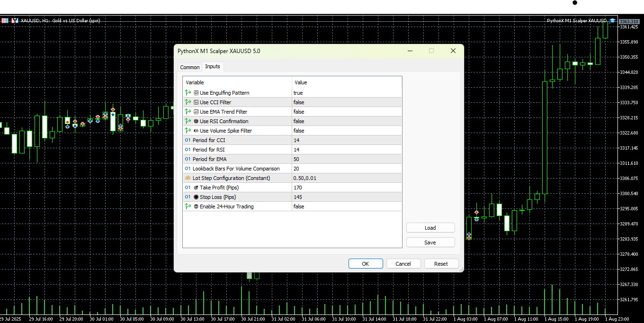Click the expert advisor hat icon on chart
This screenshot has width=644, height=323.
[612, 21]
